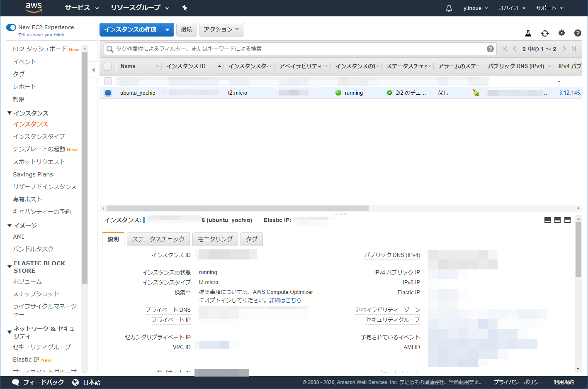This screenshot has height=389, width=588.
Task: Go to previous page of results
Action: coord(515,49)
